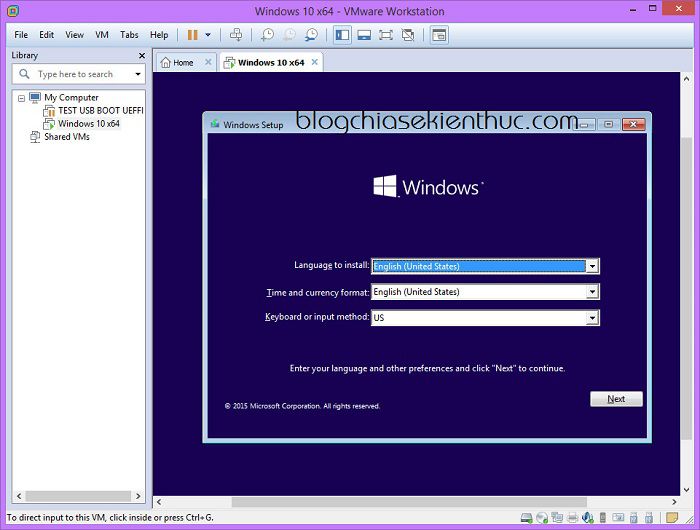The image size is (700, 530).
Task: Close the Windows 10 x64 tab
Action: (x=315, y=62)
